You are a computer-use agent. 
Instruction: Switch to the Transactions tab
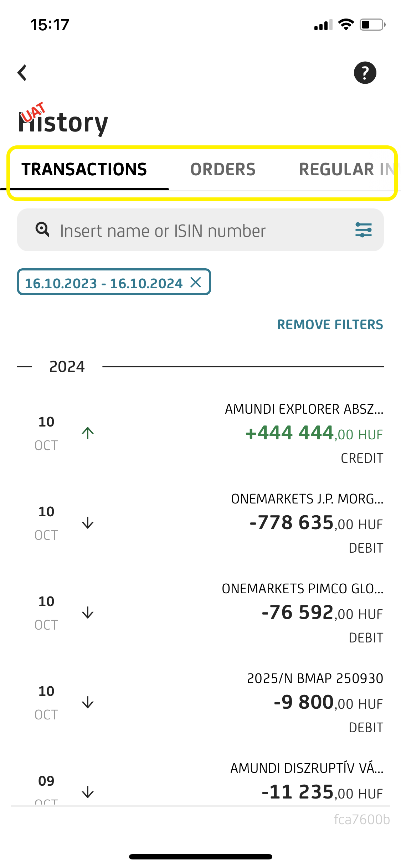(x=84, y=169)
